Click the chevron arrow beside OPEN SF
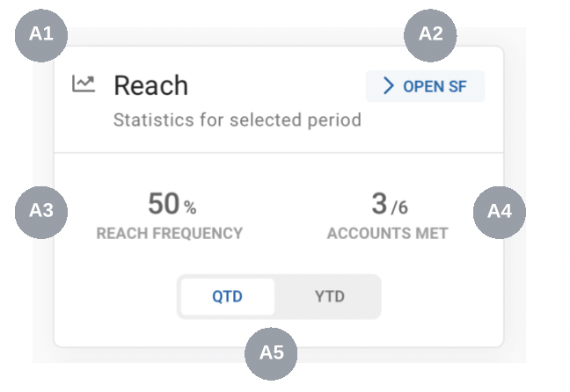Screen dimensions: 570x392 coord(388,86)
